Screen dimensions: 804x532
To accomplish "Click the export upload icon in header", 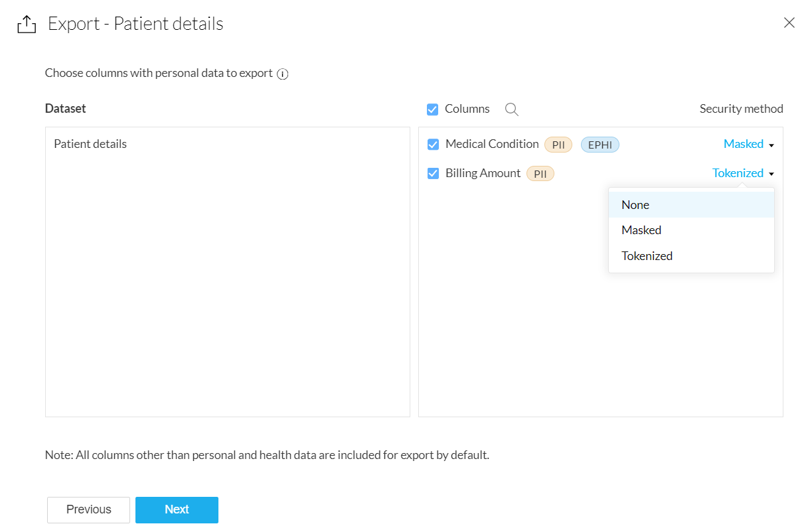I will tap(26, 25).
